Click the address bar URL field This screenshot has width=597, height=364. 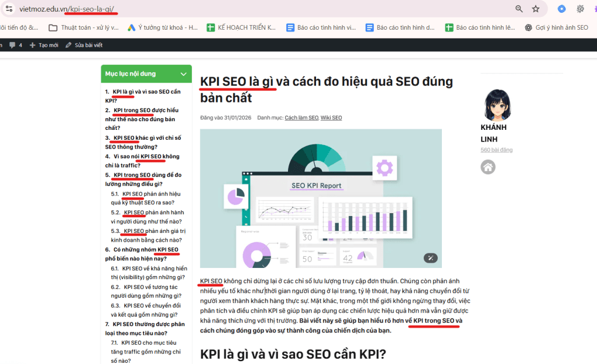point(262,9)
